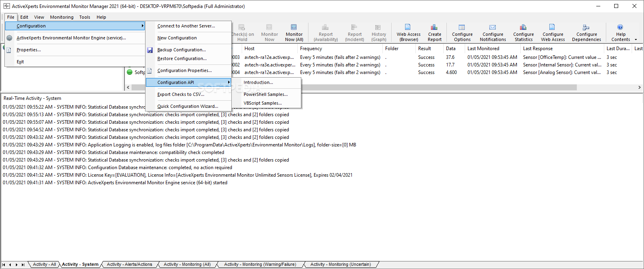Switch to Activity - Monitoring (Warning/Failure) tab
Viewport: 644px width, 269px height.
tap(260, 264)
